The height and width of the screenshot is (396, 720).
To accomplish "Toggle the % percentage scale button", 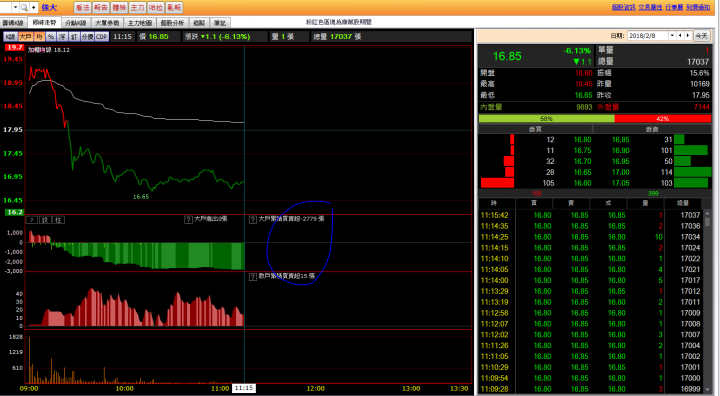I will 51,37.
